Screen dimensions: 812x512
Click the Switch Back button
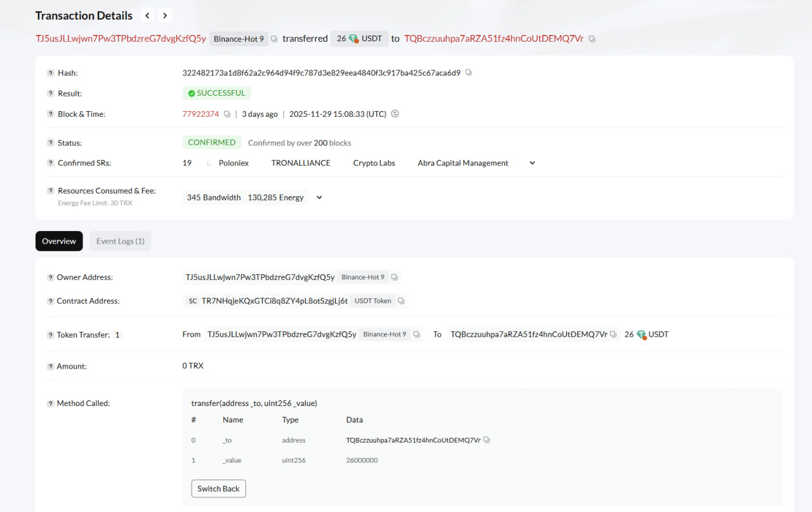coord(218,489)
